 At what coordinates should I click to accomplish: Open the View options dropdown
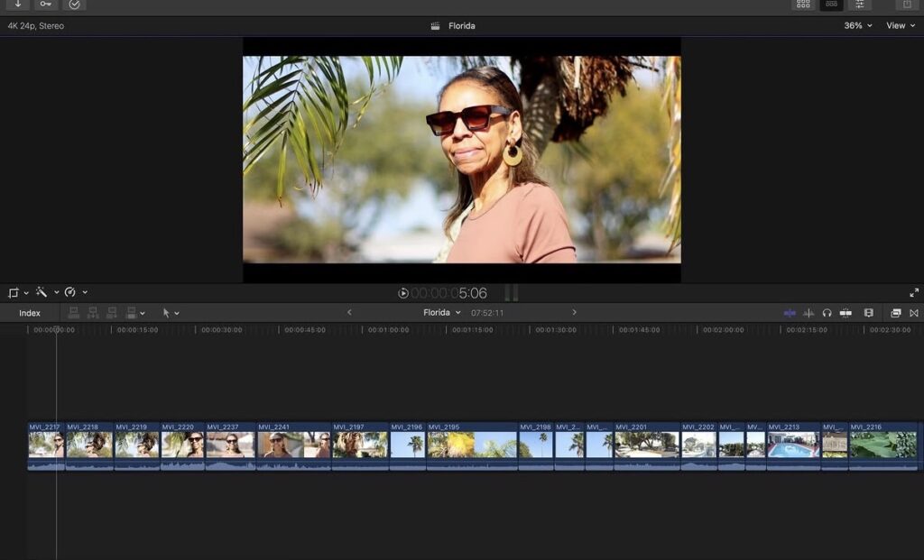(x=900, y=26)
